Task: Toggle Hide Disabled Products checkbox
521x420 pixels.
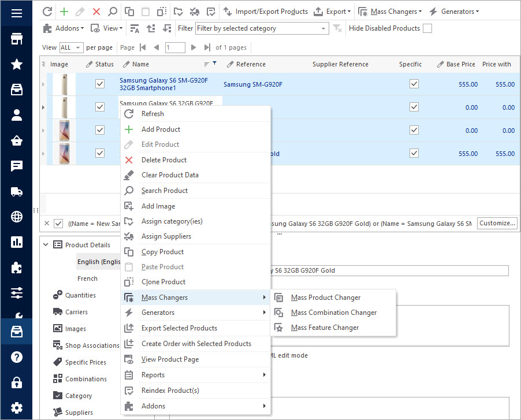Action: point(427,28)
